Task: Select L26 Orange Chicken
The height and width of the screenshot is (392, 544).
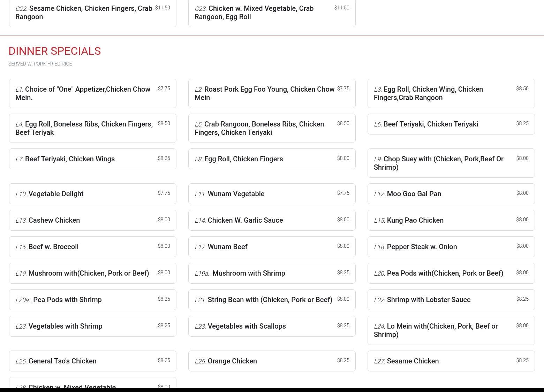Action: click(272, 361)
